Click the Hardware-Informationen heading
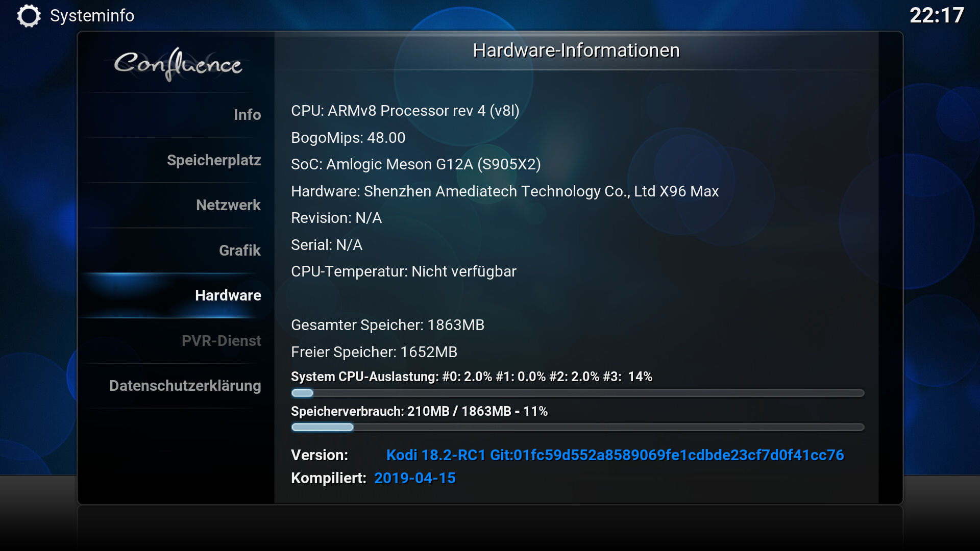The height and width of the screenshot is (551, 980). [x=576, y=51]
